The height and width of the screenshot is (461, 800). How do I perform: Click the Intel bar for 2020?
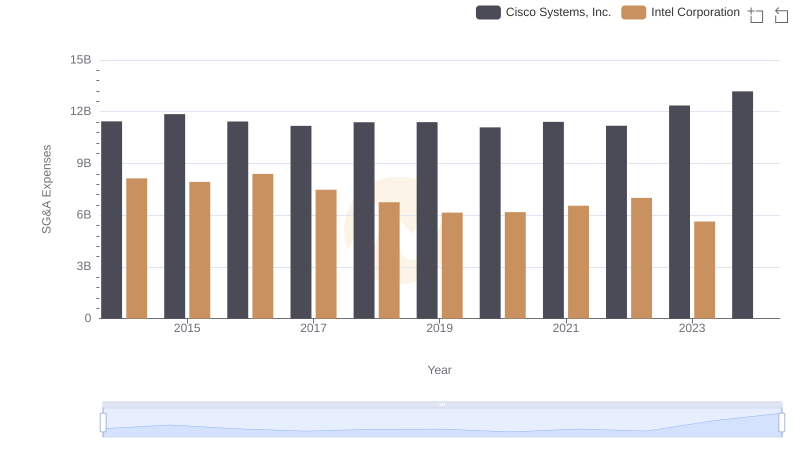515,265
